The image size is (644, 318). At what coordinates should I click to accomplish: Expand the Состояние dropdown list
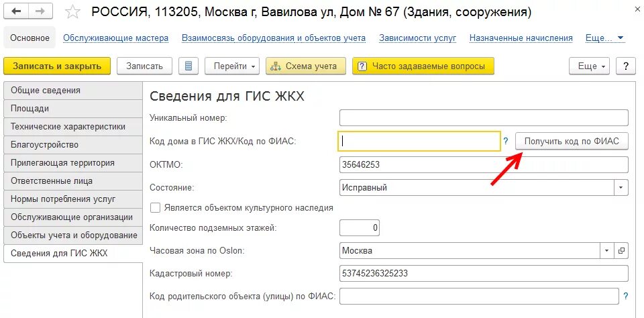pyautogui.click(x=621, y=188)
